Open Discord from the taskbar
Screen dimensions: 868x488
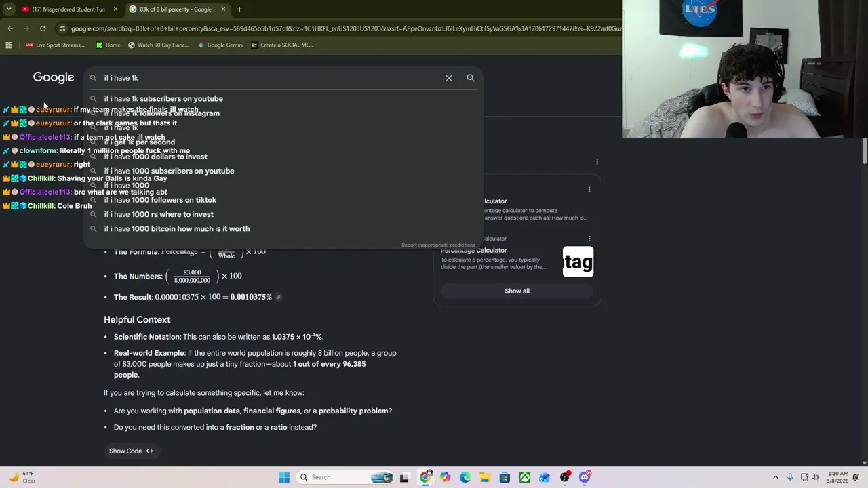coord(585,477)
